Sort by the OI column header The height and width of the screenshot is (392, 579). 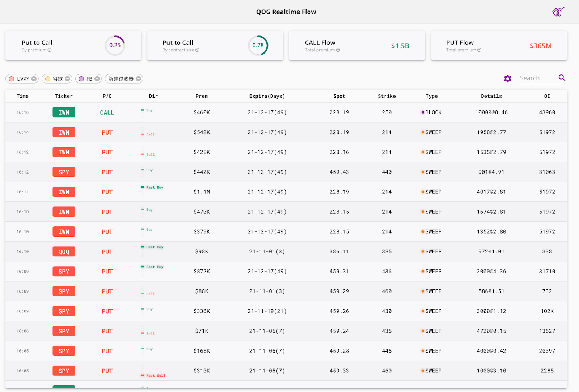coord(547,96)
